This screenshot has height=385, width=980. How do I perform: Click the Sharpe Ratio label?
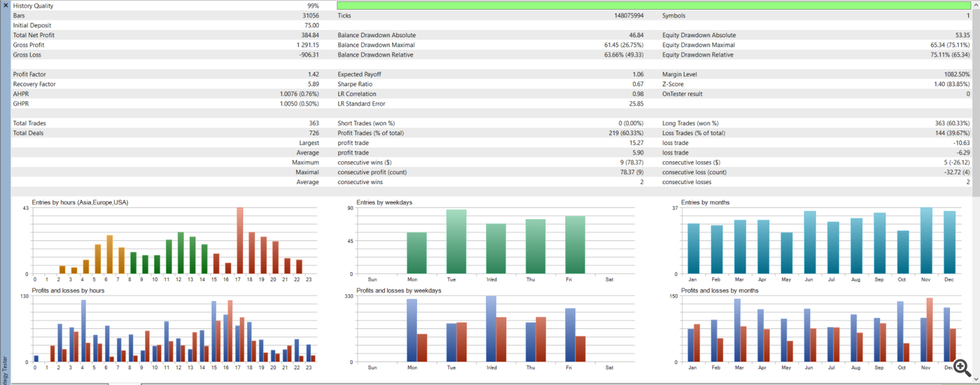(355, 84)
